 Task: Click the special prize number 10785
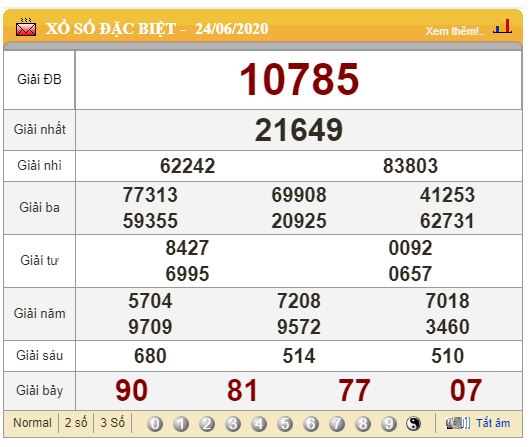[299, 79]
